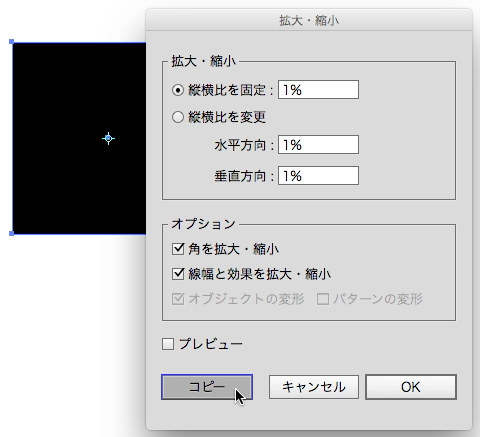Click the center reference point on the black rectangle

point(108,138)
